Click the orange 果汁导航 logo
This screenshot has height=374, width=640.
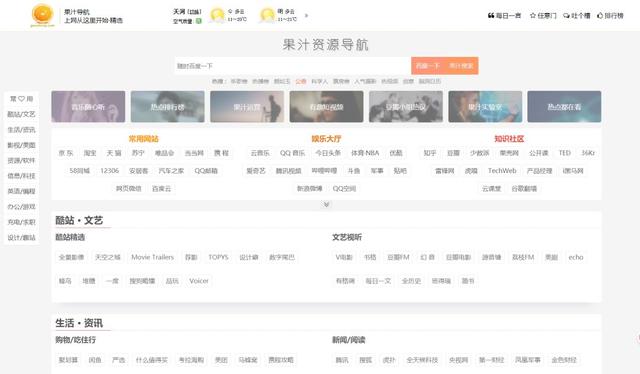pos(42,15)
